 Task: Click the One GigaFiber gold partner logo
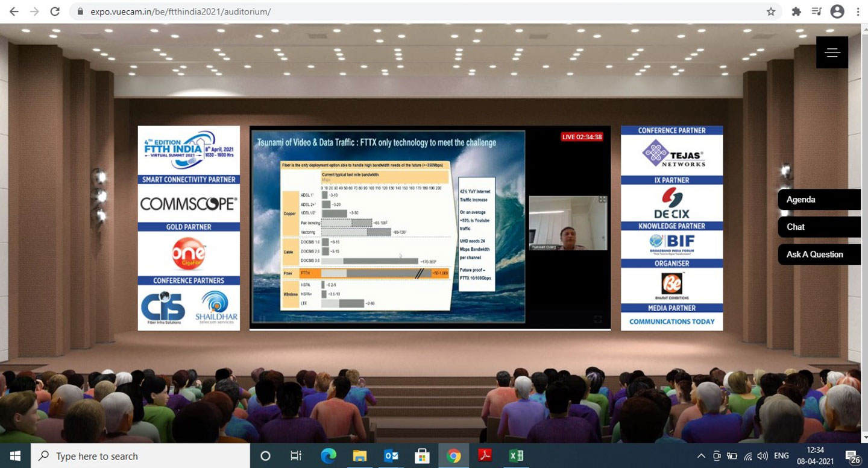coord(189,253)
